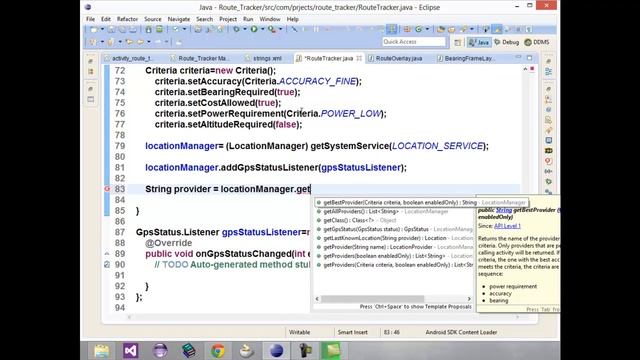
Task: Maximize the editor area
Action: click(529, 58)
